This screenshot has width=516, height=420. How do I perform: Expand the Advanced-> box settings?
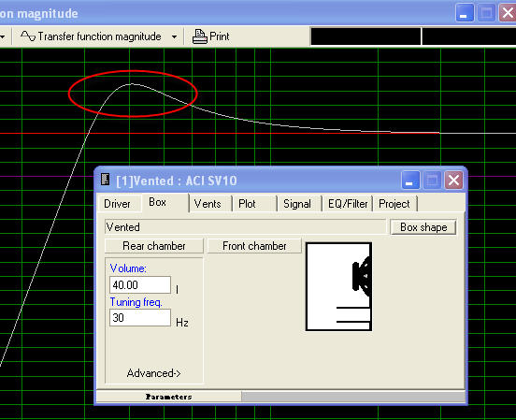(x=153, y=373)
